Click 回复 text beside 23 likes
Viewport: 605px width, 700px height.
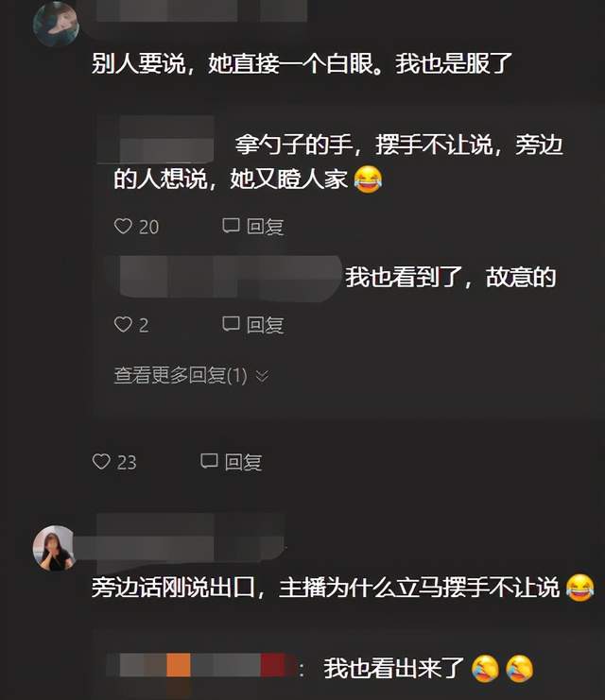(243, 462)
